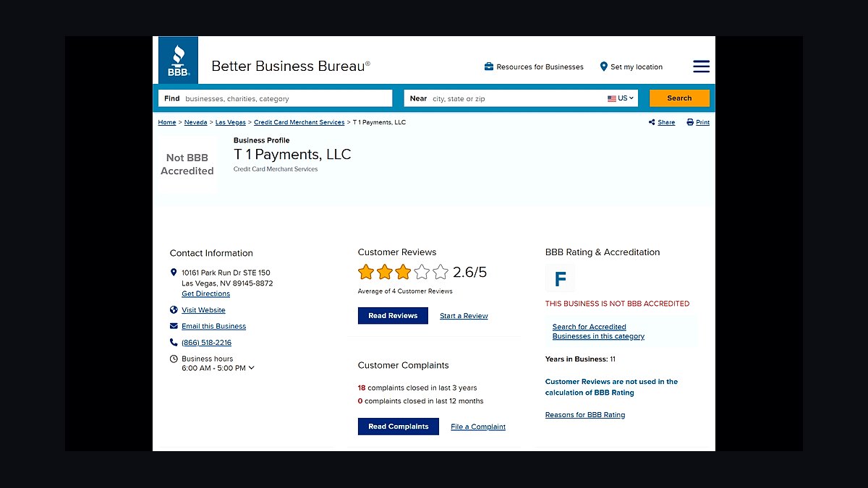Go to the Nevada breadcrumb
Image resolution: width=868 pixels, height=488 pixels.
point(195,122)
